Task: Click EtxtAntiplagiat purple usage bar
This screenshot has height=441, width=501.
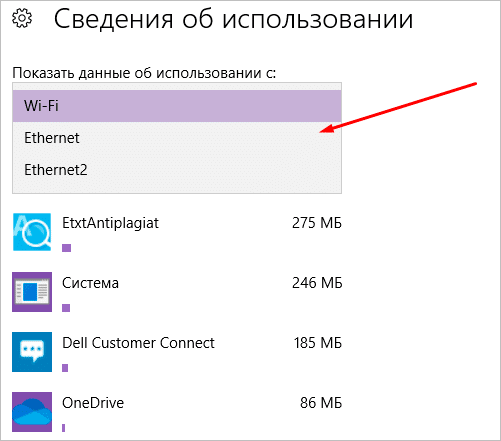Action: [x=67, y=248]
